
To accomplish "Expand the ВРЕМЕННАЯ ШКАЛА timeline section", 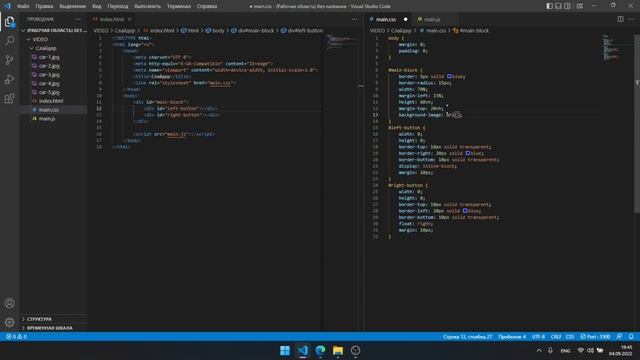I will point(53,328).
